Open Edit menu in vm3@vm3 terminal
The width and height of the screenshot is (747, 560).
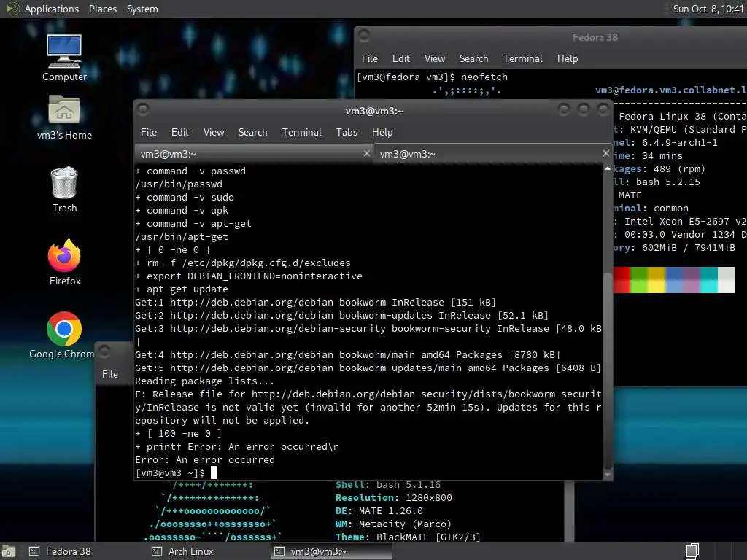[x=179, y=133]
